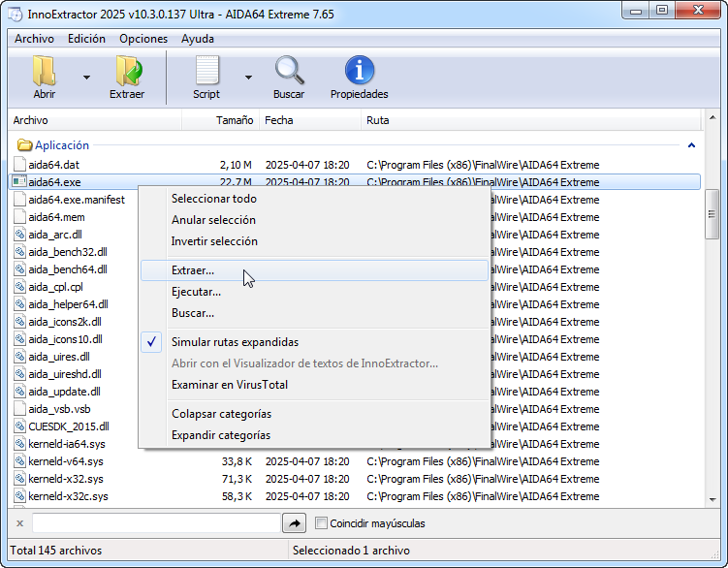
Task: Sort by the Fecha column header
Action: [x=309, y=120]
